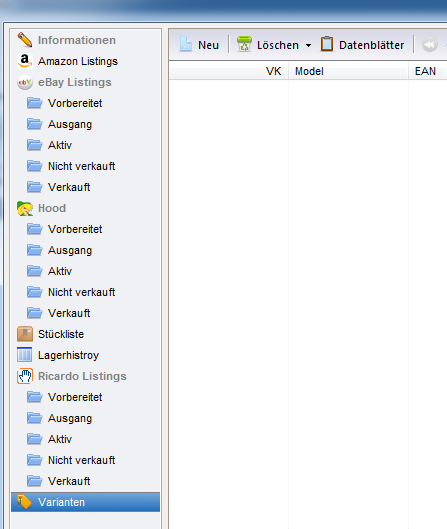Open Datenblätter from the toolbar
This screenshot has width=447, height=529.
pos(362,45)
